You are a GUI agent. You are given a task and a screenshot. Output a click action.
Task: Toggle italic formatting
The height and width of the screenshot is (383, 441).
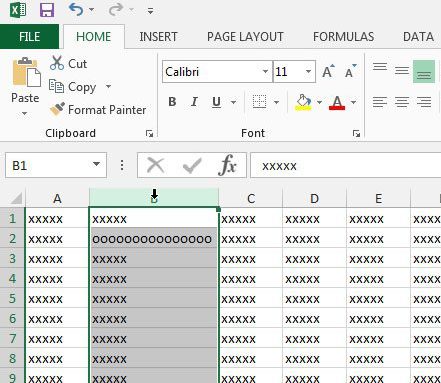[x=194, y=102]
